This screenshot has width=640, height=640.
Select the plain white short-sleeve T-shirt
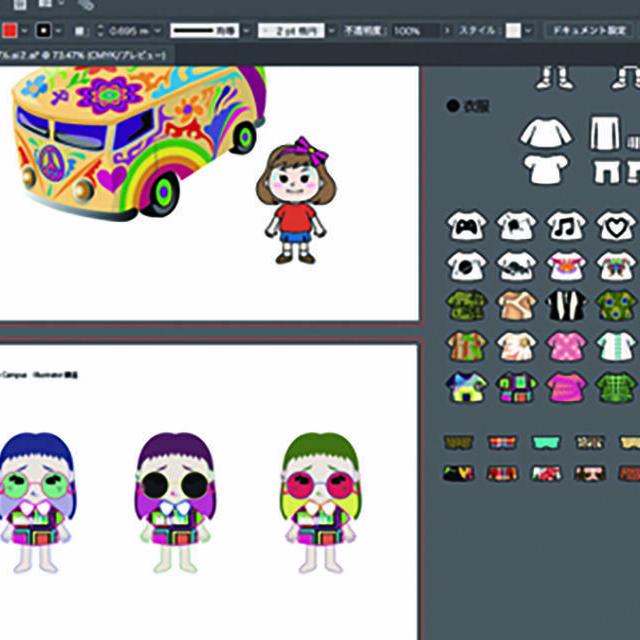546,169
